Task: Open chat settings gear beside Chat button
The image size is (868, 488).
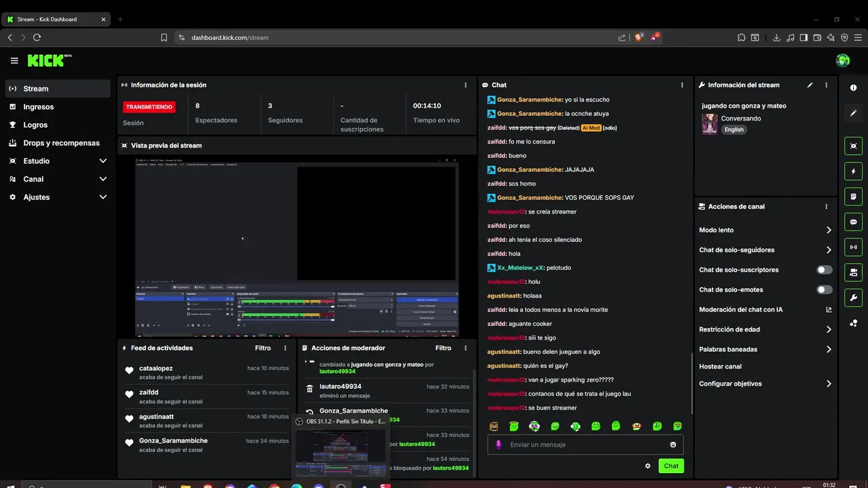Action: point(648,466)
